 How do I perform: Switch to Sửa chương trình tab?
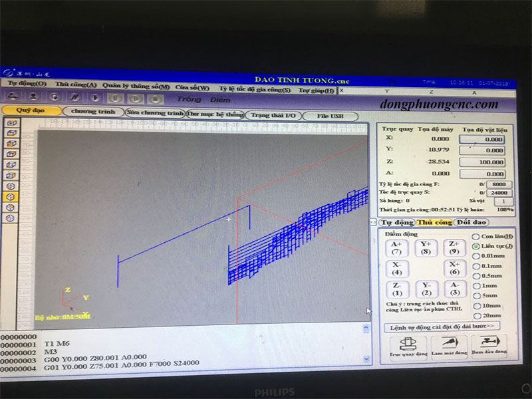[155, 113]
